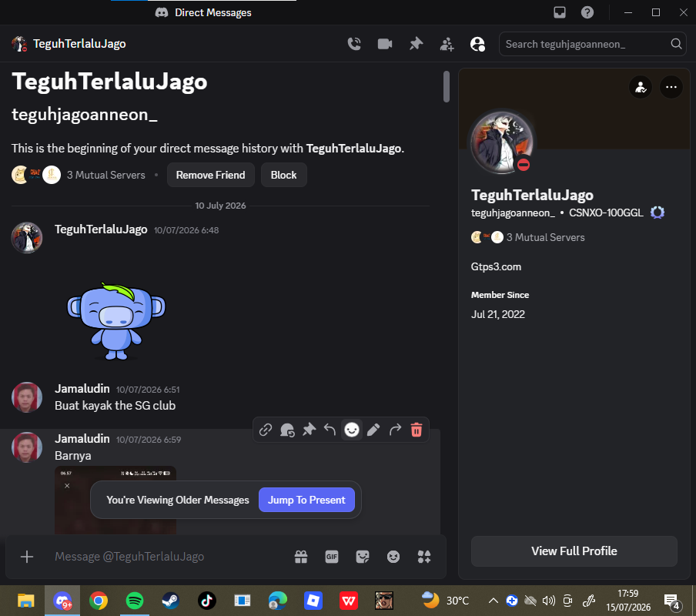This screenshot has height=616, width=696.
Task: Open the GIF picker
Action: (x=332, y=557)
